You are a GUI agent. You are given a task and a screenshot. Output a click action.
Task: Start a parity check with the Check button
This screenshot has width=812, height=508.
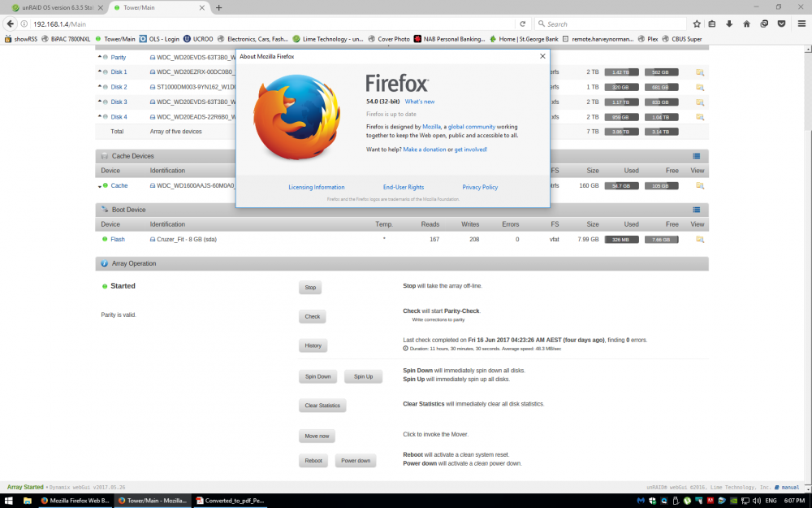[x=313, y=317]
